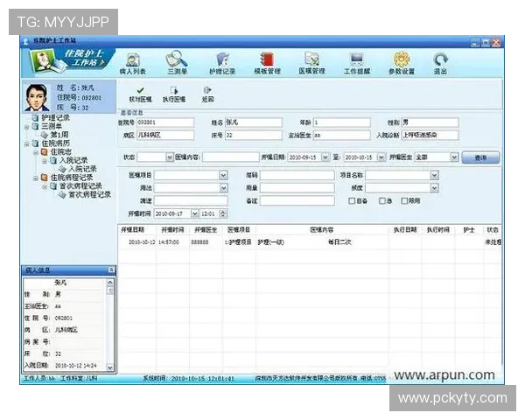Click the 查询 query button

(x=480, y=157)
